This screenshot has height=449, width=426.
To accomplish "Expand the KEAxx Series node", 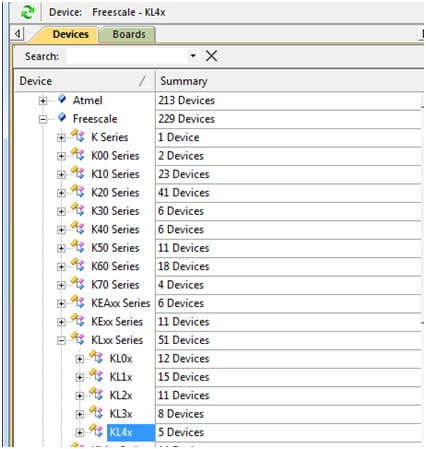I will (x=61, y=304).
